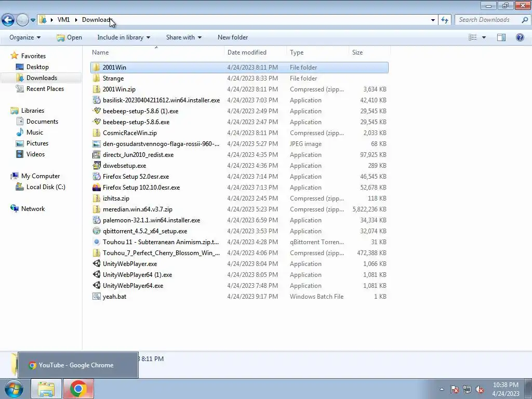The width and height of the screenshot is (532, 399).
Task: Select the UnityWebPlayer.exe icon
Action: click(x=96, y=263)
